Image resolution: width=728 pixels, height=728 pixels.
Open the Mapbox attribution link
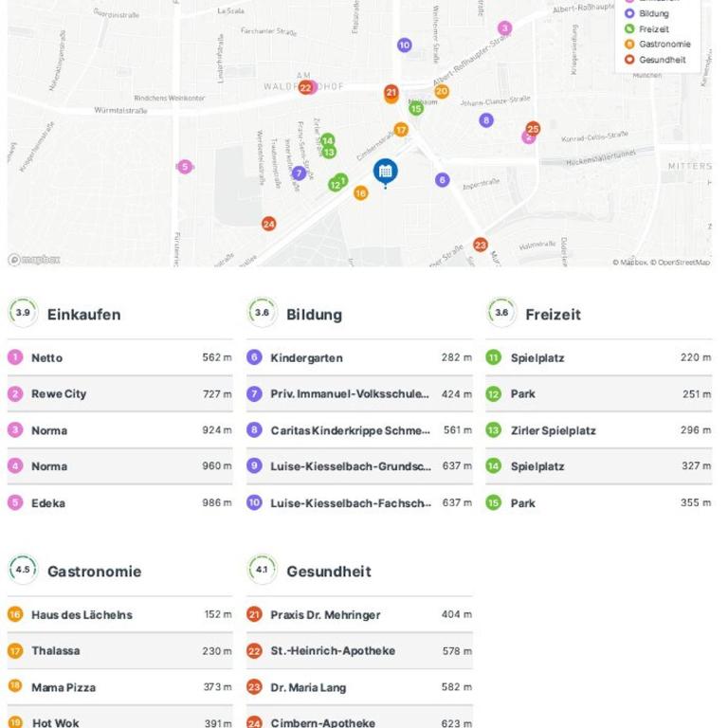(629, 263)
